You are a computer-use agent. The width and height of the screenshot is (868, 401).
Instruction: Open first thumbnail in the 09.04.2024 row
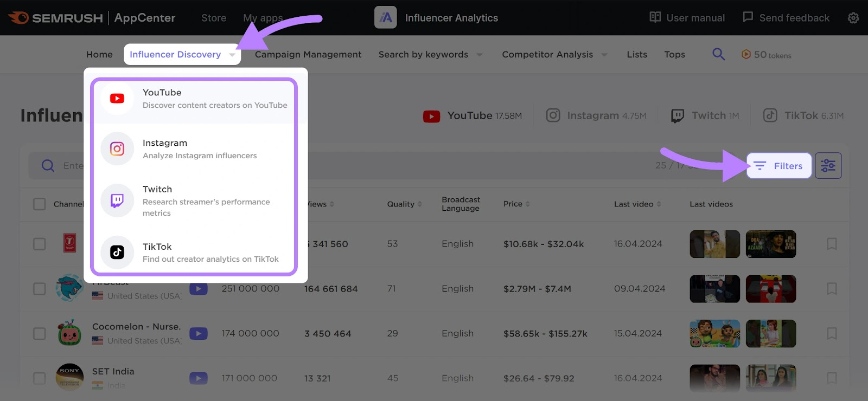tap(714, 288)
